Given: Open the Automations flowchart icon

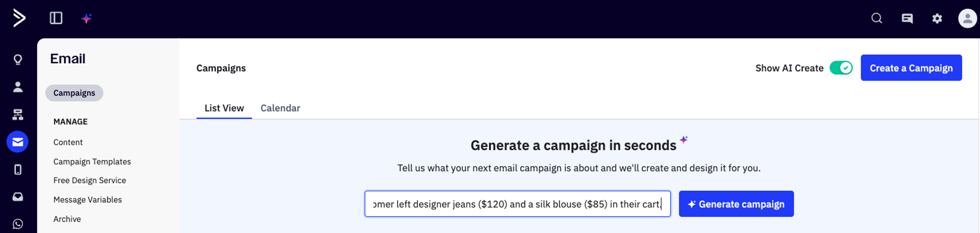Looking at the screenshot, I should [x=18, y=115].
